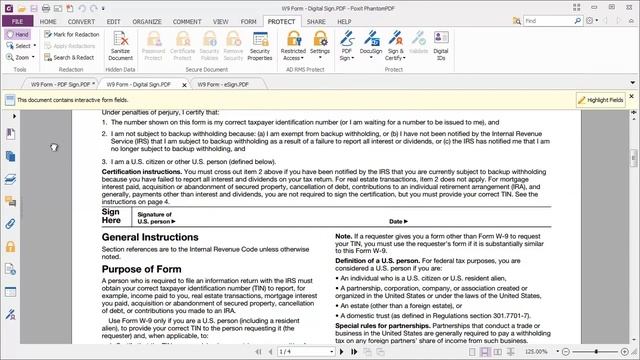Screen dimensions: 640x360
Task: Switch to the COMMENT ribbon tab
Action: (187, 22)
